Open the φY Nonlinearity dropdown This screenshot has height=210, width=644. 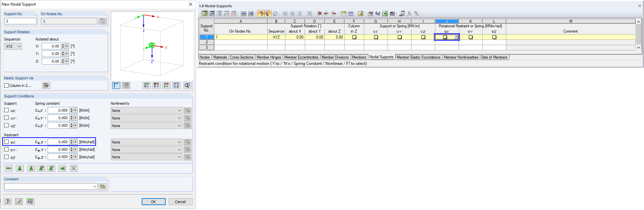point(146,150)
